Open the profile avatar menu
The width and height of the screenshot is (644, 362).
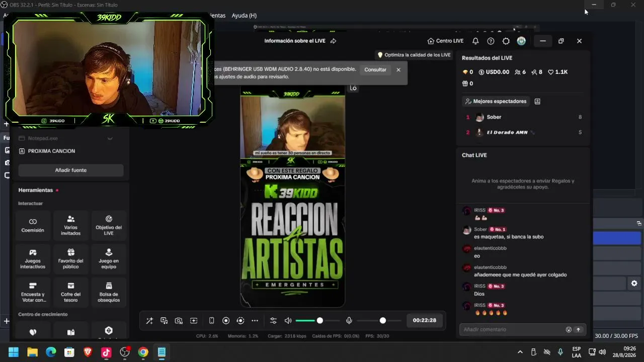[x=521, y=41]
